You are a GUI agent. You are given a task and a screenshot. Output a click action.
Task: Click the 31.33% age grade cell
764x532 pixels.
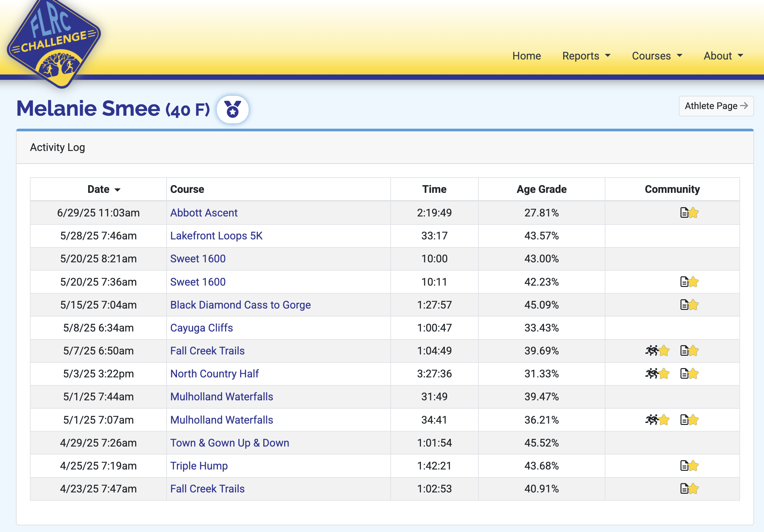[541, 374]
